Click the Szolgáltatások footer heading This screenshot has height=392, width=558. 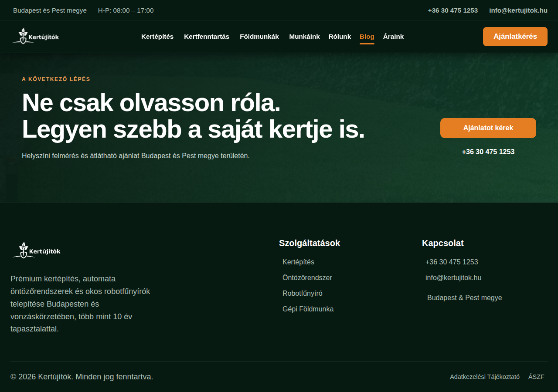click(310, 243)
